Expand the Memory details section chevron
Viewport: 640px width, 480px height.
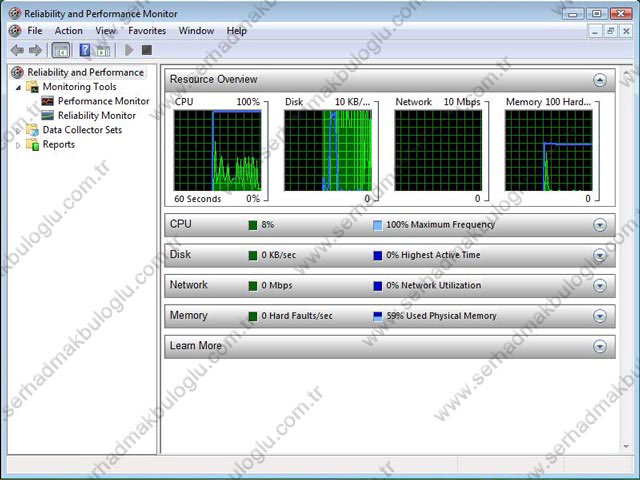pos(600,316)
